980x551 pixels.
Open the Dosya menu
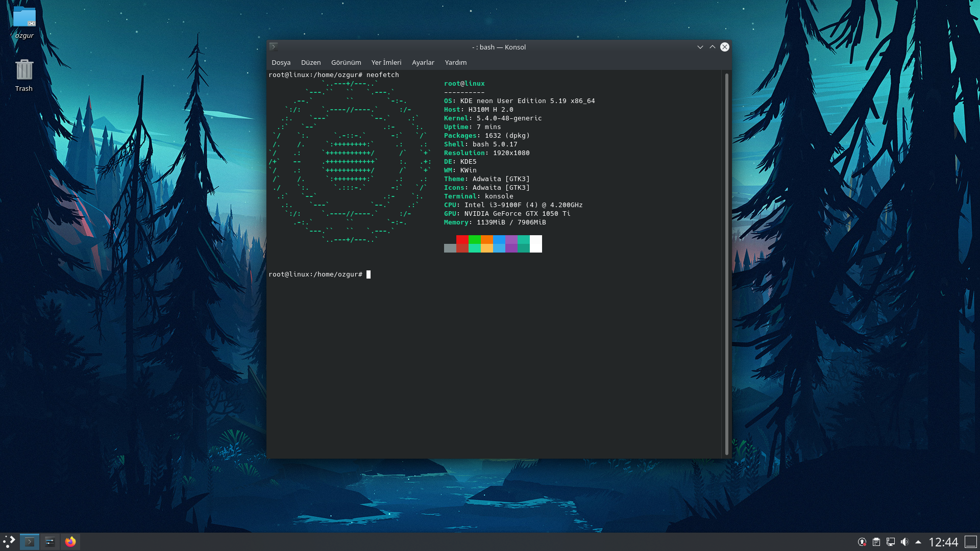click(281, 62)
